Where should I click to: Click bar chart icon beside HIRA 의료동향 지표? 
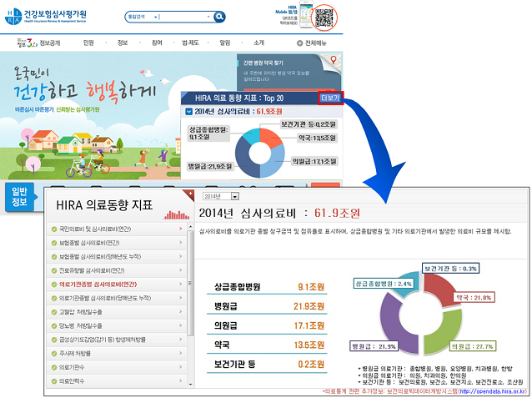[176, 204]
